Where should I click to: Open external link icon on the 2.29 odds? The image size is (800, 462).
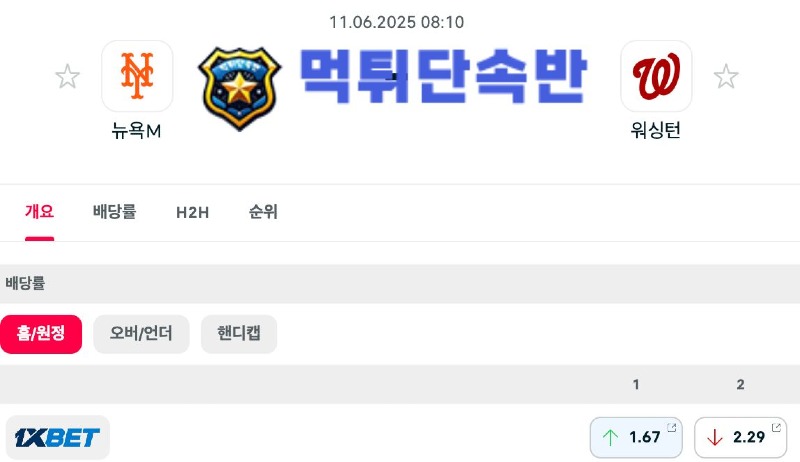(x=776, y=427)
